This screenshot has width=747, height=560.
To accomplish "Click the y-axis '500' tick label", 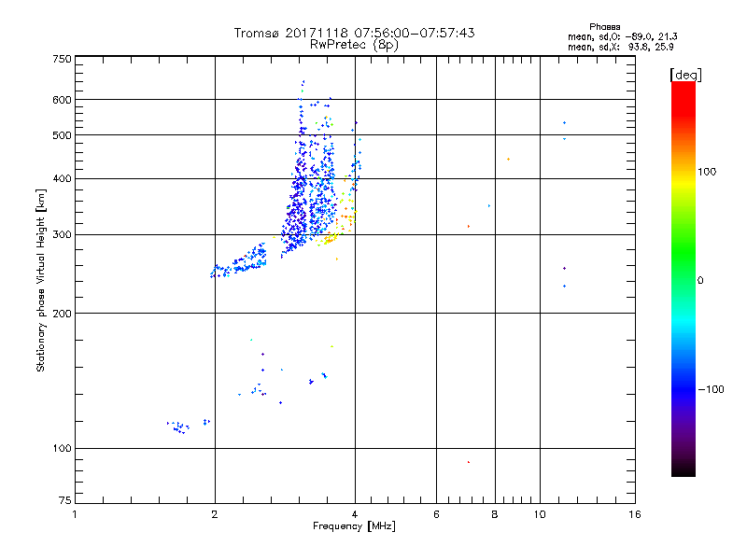I will (63, 135).
